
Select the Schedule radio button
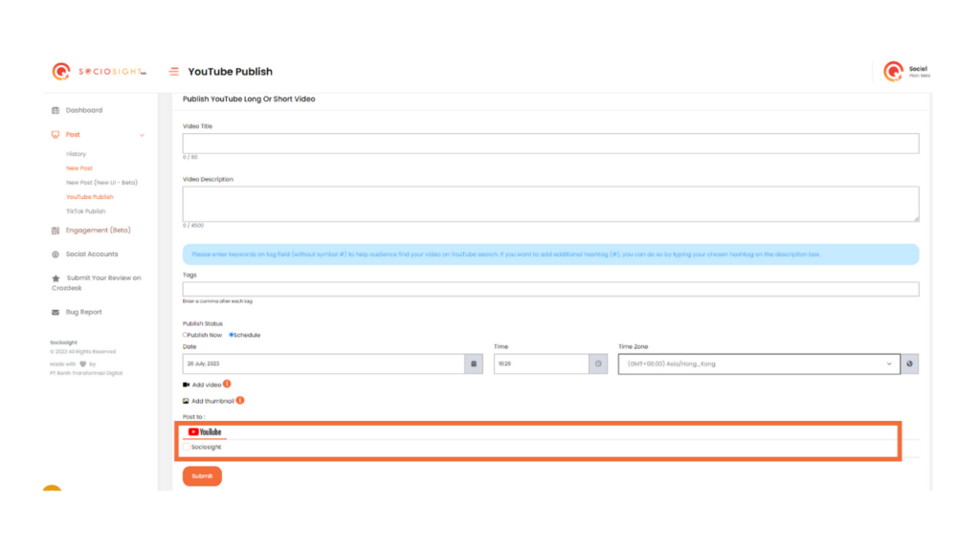(x=232, y=335)
